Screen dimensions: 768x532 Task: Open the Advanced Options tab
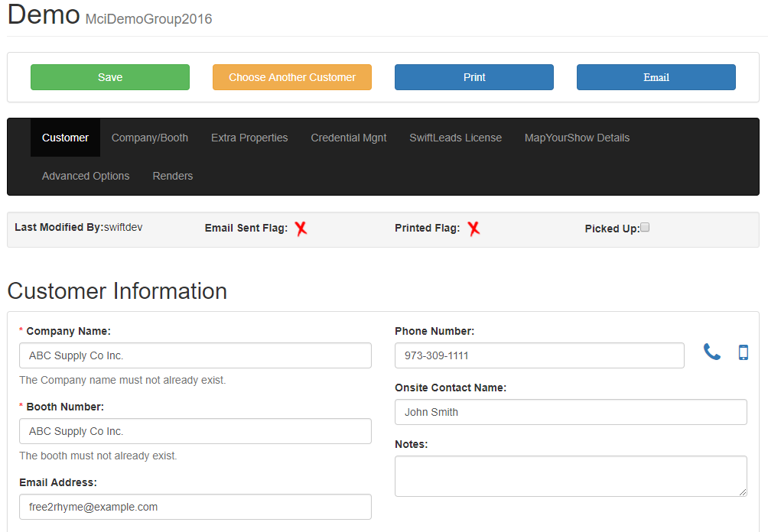pos(86,176)
